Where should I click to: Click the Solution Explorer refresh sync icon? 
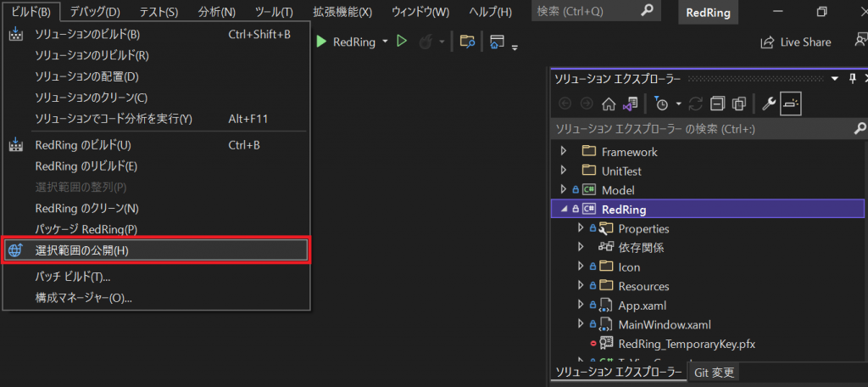coord(696,104)
